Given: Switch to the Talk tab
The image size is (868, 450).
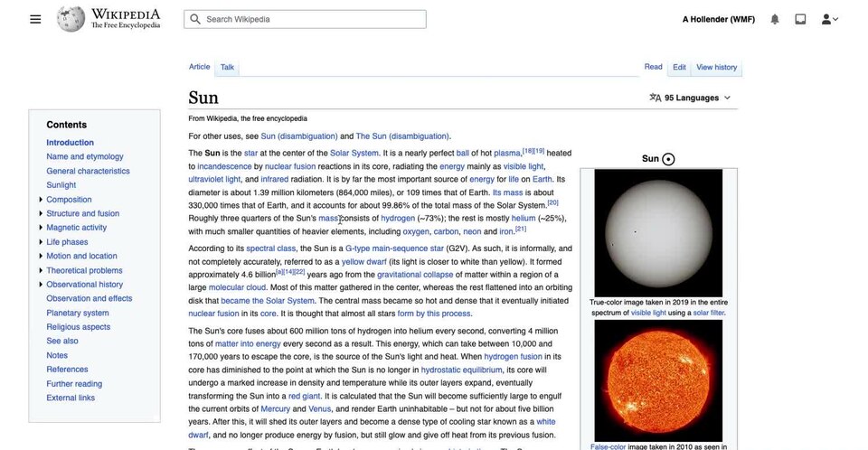Looking at the screenshot, I should [x=227, y=67].
